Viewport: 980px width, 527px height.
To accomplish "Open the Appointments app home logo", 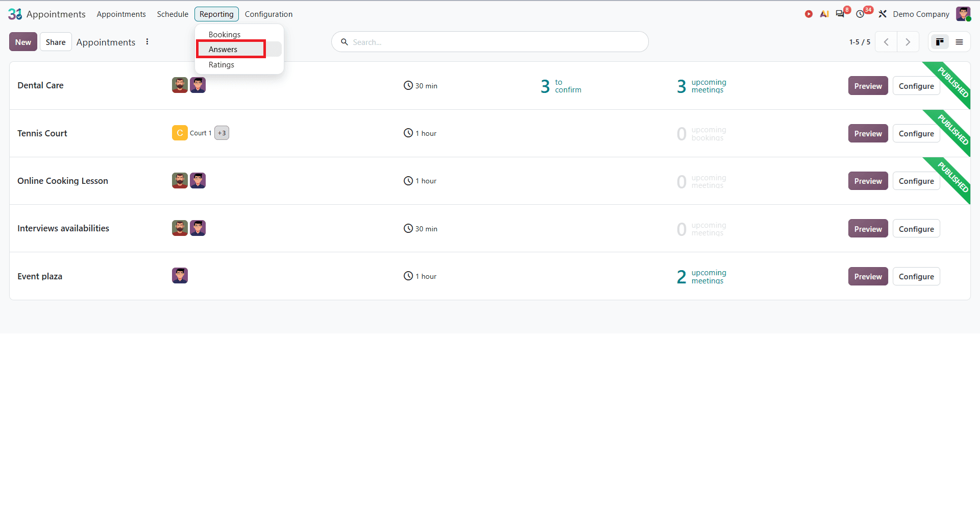I will [15, 14].
